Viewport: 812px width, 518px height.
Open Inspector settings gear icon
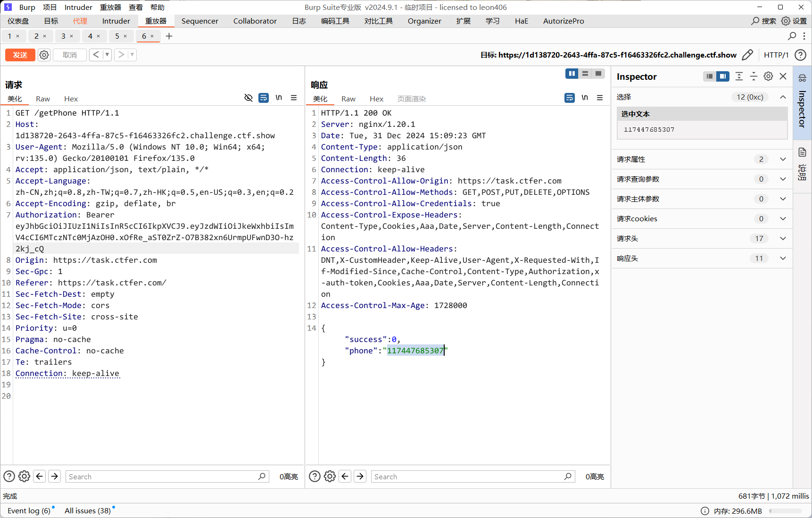click(x=768, y=76)
